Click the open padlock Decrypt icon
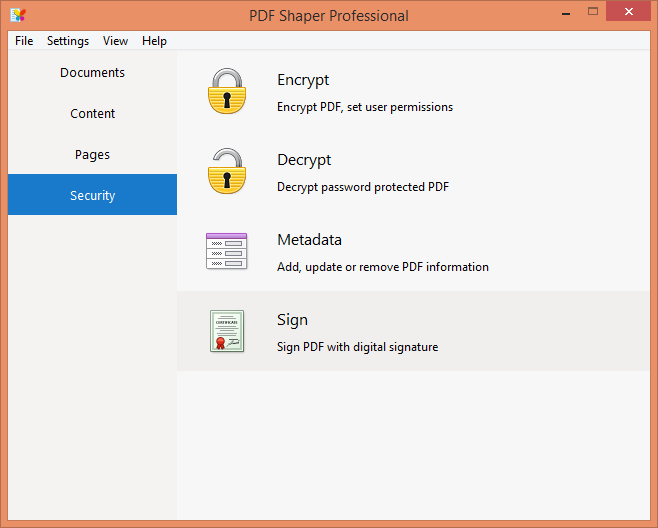Screen dimensions: 658x528 (227, 171)
